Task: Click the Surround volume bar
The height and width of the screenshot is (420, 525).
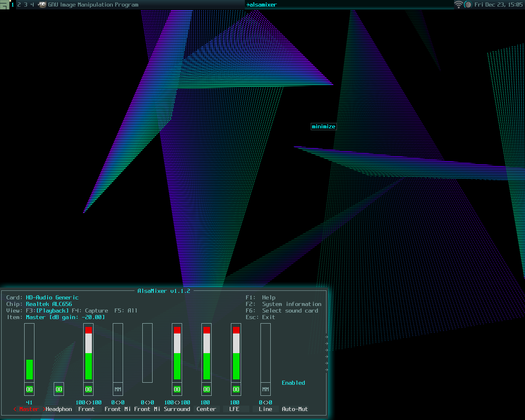Action: 177,353
